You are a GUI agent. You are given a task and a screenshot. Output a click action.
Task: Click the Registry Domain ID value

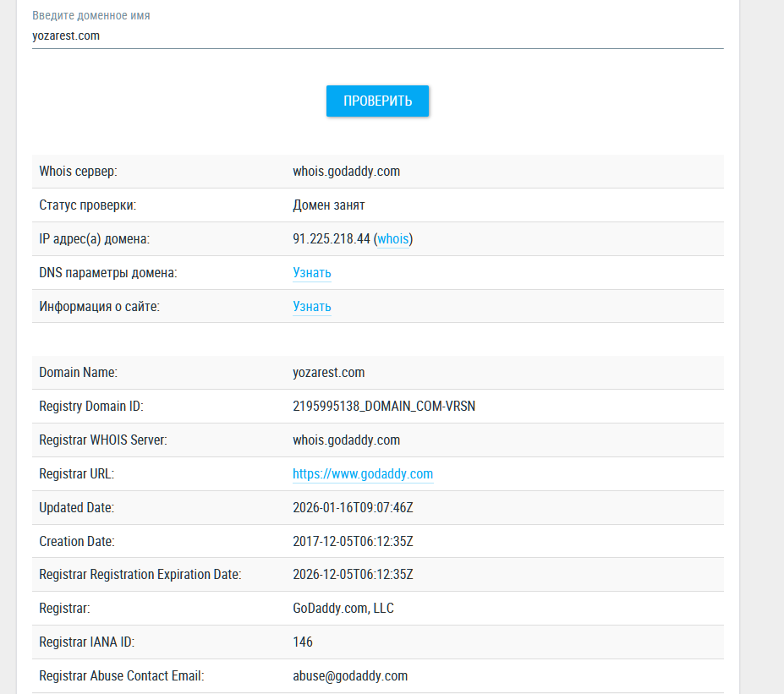(x=384, y=407)
